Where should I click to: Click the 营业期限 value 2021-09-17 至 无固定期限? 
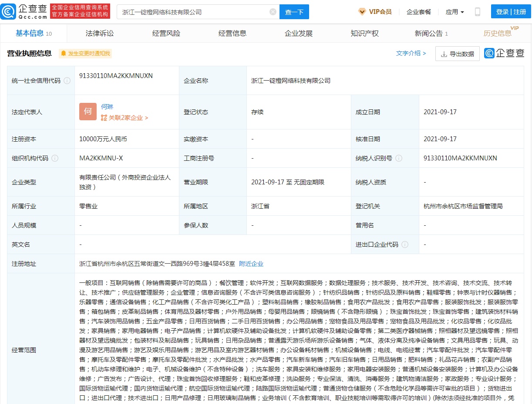pyautogui.click(x=288, y=182)
